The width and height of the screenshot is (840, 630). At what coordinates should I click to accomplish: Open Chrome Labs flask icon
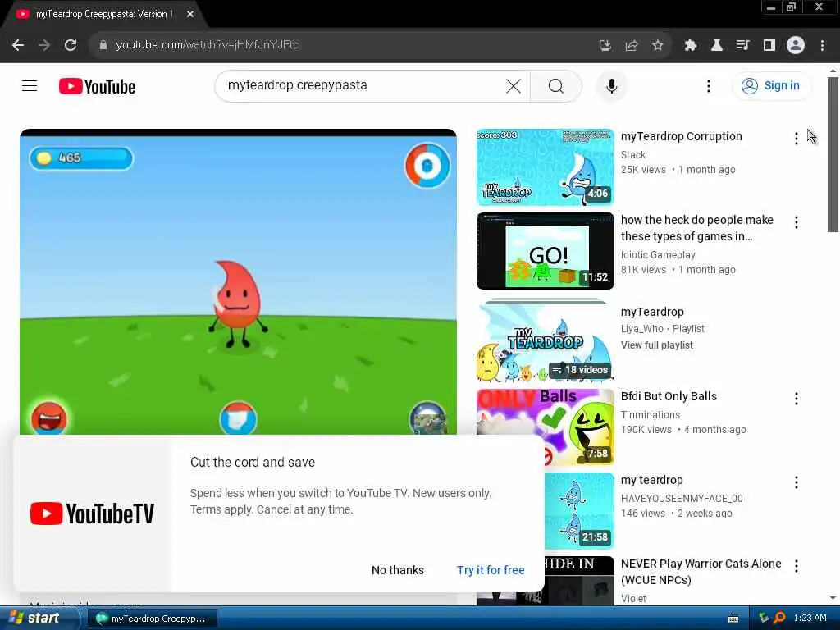716,46
